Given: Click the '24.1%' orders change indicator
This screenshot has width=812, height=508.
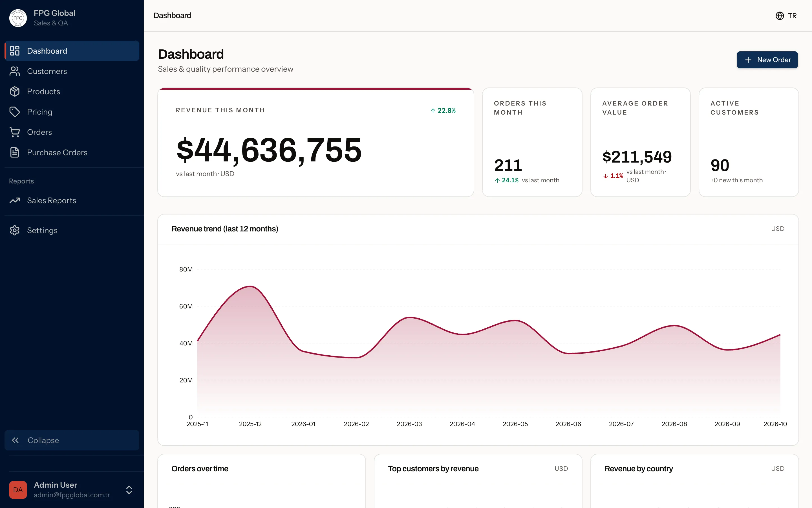Looking at the screenshot, I should click(x=507, y=180).
